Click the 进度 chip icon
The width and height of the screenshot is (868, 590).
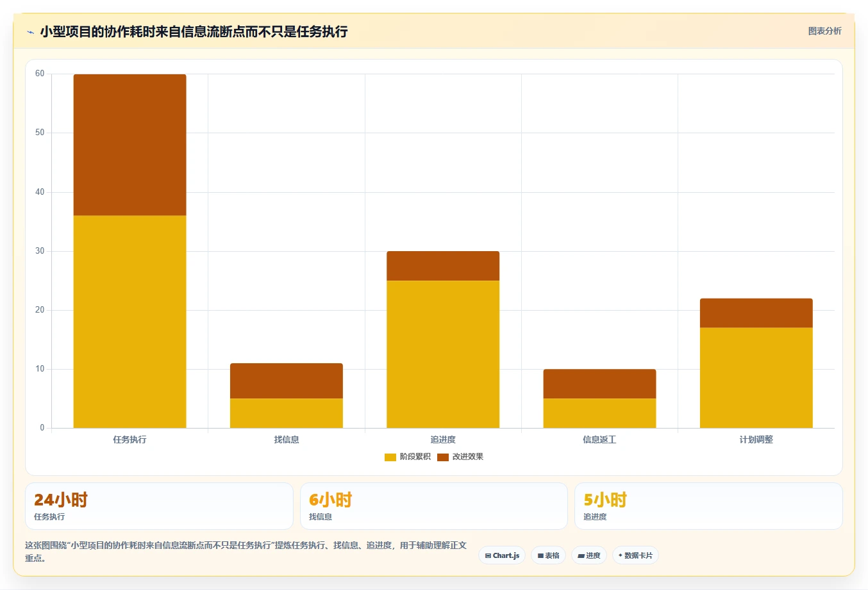[581, 555]
